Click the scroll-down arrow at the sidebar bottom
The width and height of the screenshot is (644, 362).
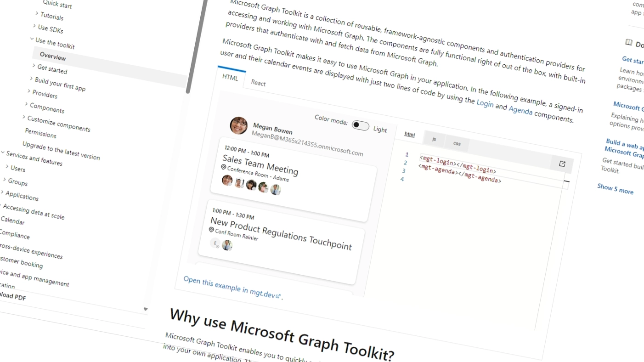coord(146,309)
